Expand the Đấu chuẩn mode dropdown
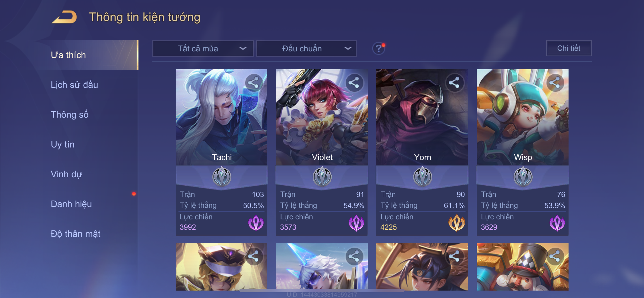 point(306,48)
